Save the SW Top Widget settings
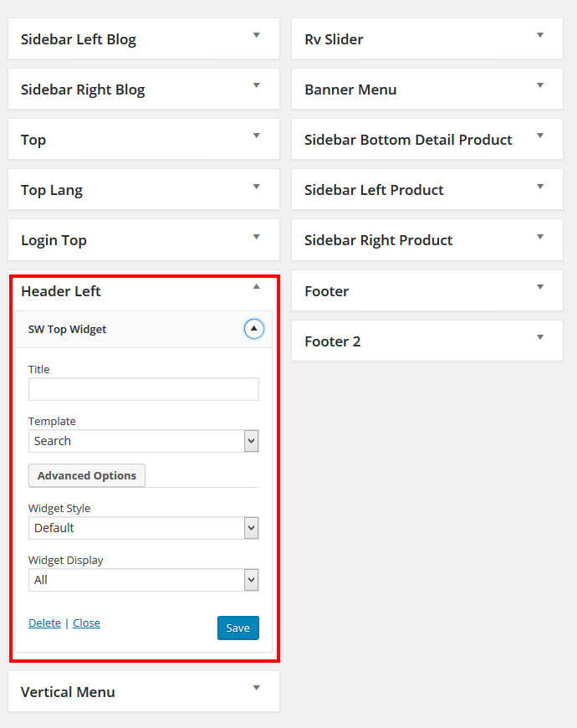Screen dimensions: 577x728 click(238, 628)
